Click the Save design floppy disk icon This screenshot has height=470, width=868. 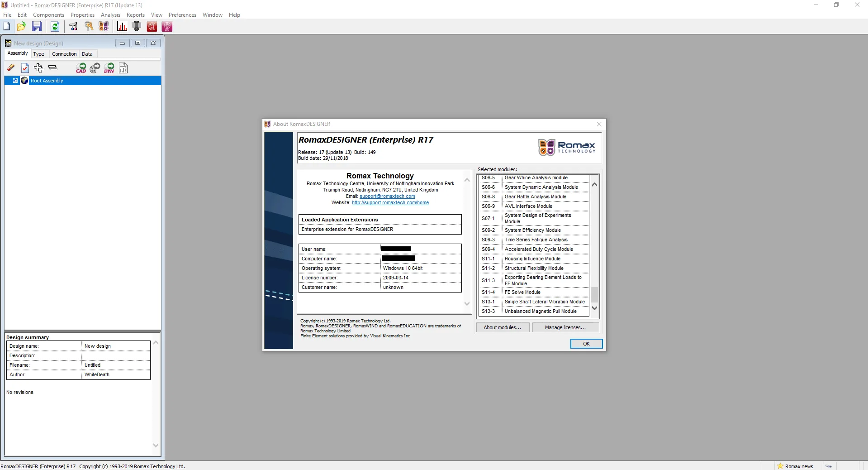[37, 27]
